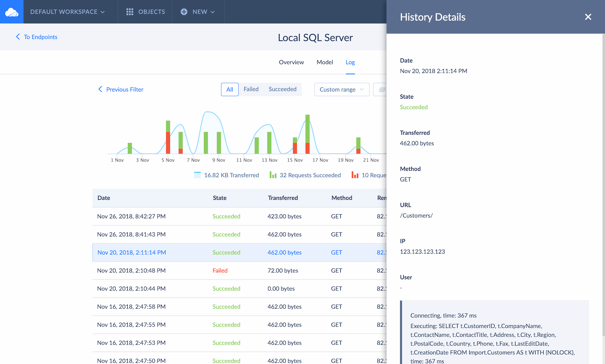Open the Objects grid menu
This screenshot has width=605, height=364.
145,12
